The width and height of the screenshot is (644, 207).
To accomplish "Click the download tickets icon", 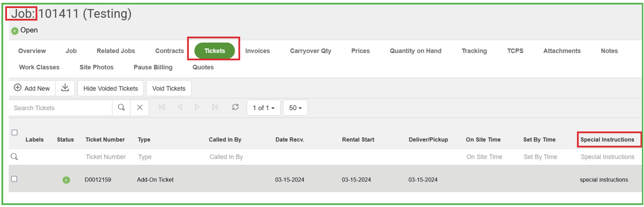I will [65, 88].
